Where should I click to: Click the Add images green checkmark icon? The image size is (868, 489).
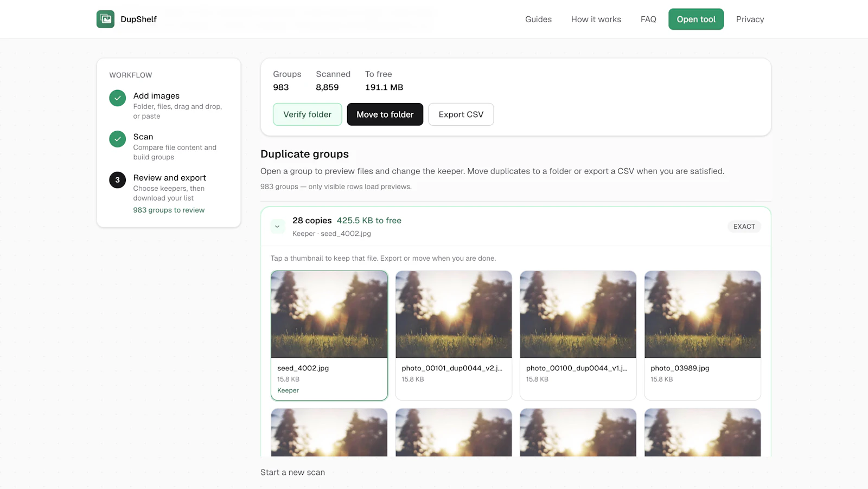tap(117, 98)
